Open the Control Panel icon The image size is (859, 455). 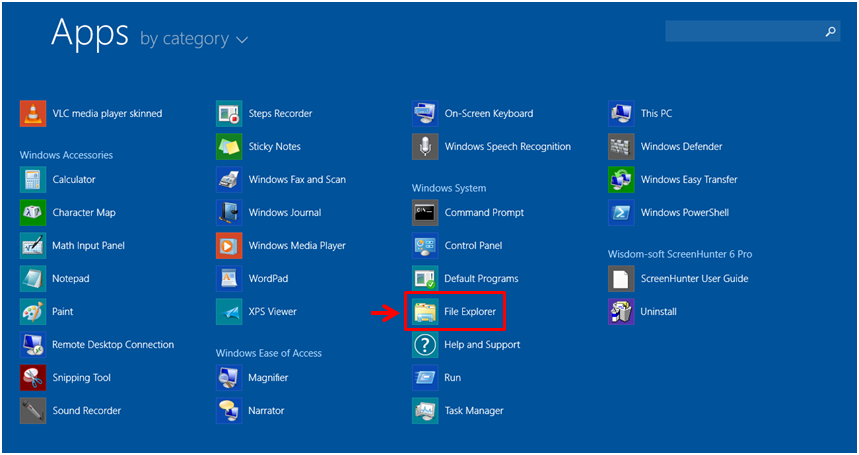[x=425, y=245]
